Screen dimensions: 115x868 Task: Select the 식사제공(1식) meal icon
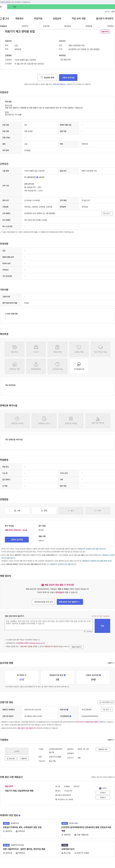click(x=79, y=366)
